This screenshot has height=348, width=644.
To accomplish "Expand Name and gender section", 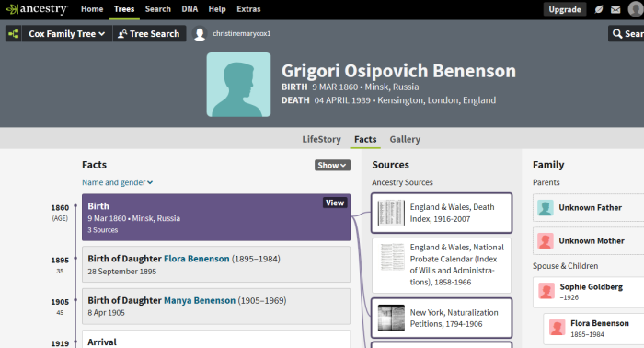I will pos(118,182).
